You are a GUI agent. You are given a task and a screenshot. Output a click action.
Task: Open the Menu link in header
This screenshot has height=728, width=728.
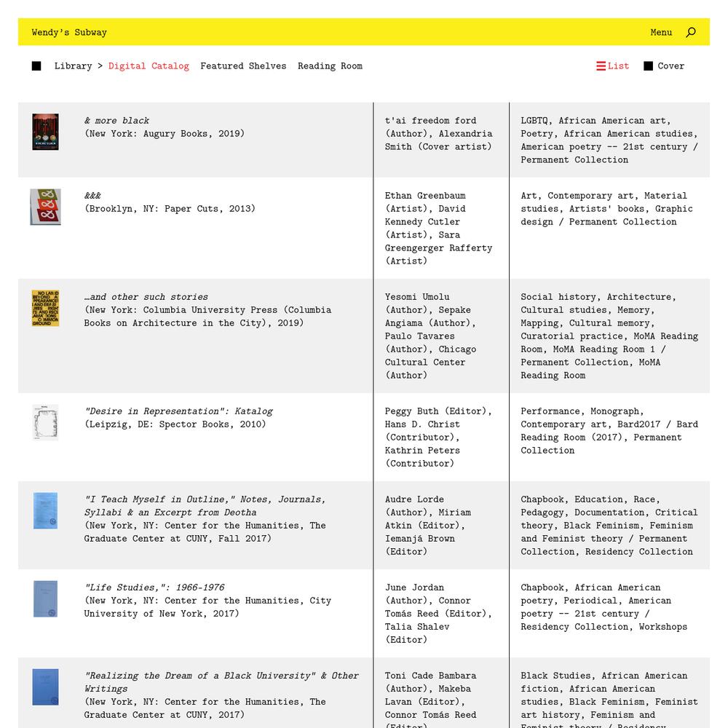click(661, 32)
